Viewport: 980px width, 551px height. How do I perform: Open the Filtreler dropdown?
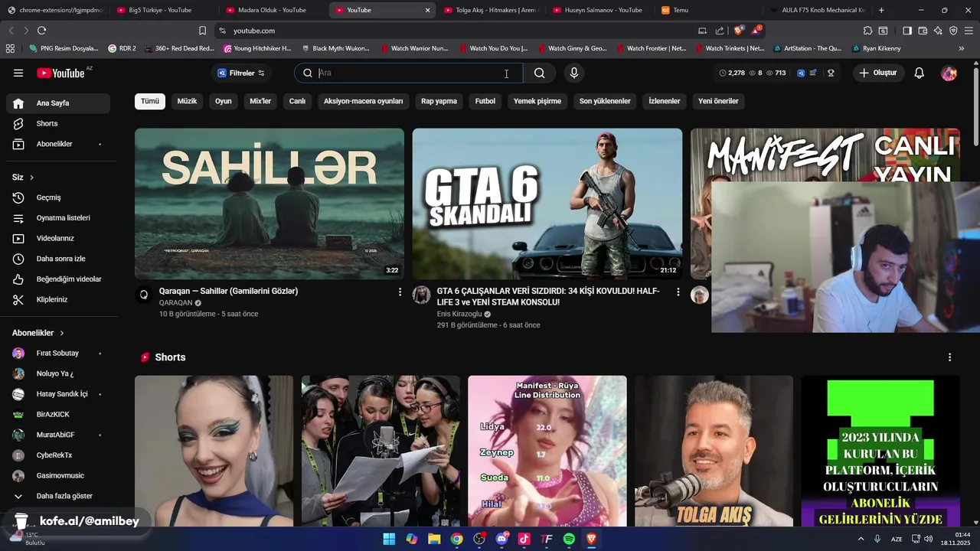[241, 73]
